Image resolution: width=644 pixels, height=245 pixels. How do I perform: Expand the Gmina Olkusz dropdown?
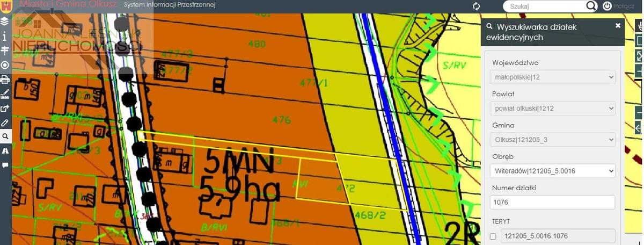point(553,140)
